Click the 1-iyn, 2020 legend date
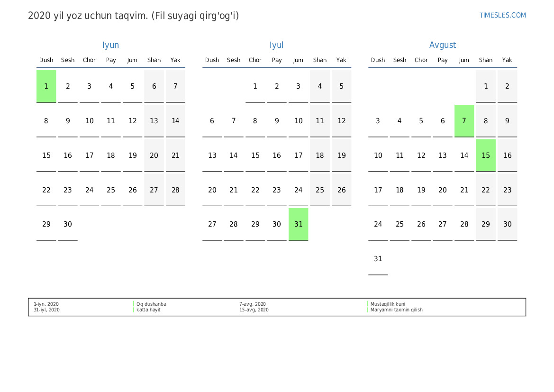This screenshot has height=392, width=554. (46, 304)
